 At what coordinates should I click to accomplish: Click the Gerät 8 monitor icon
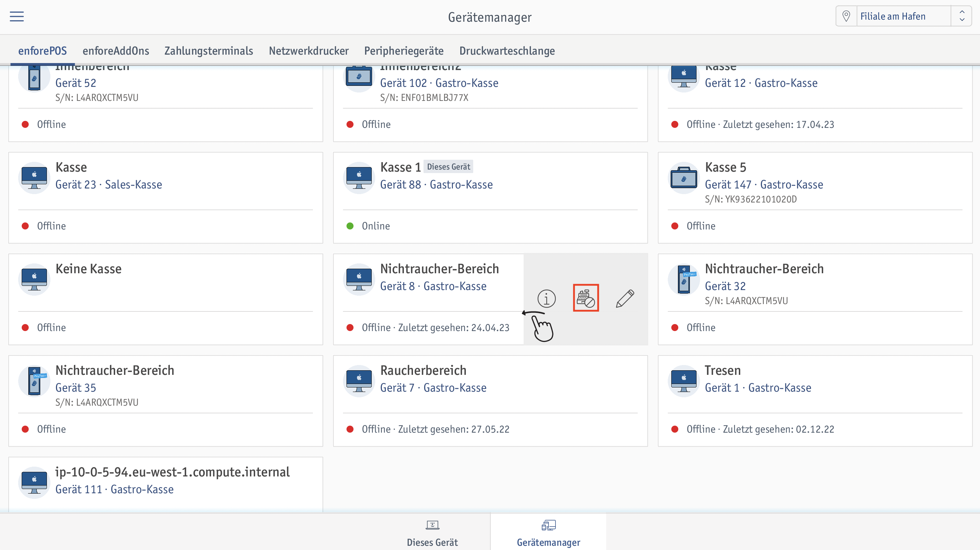[359, 280]
